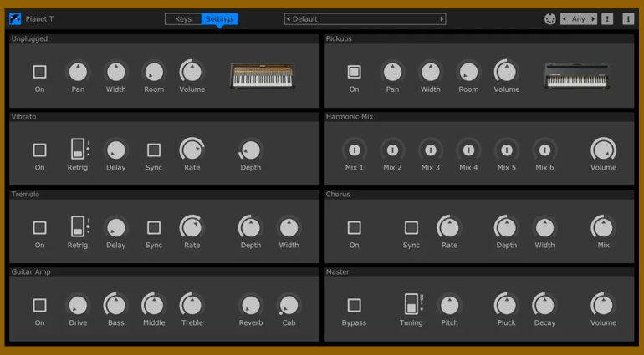Click the Tremolo Retrig switch icon
644x355 pixels.
tap(77, 227)
